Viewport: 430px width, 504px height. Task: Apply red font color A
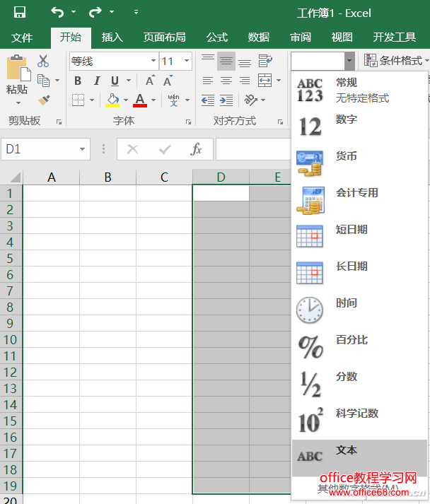(x=140, y=100)
